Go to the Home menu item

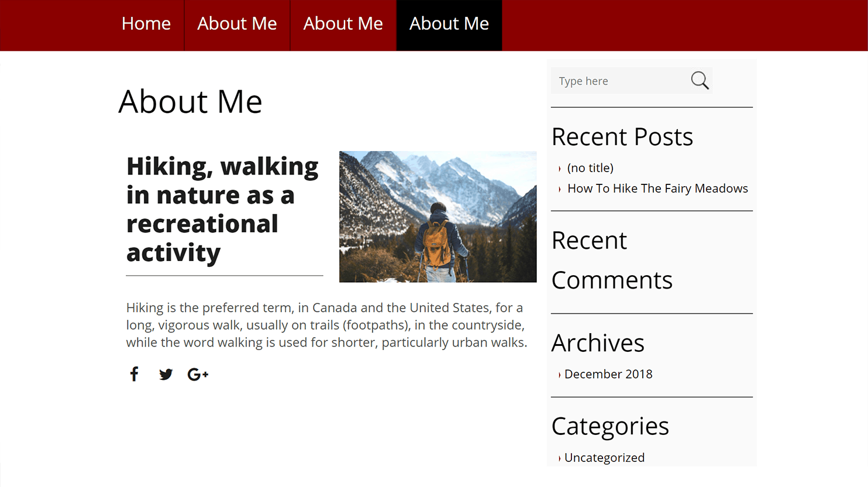point(146,24)
